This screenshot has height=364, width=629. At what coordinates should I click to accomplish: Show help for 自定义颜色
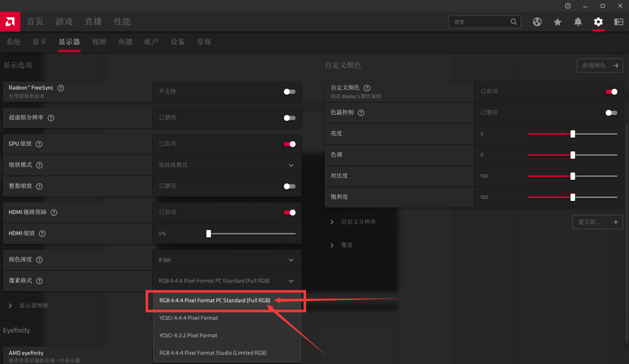click(367, 88)
